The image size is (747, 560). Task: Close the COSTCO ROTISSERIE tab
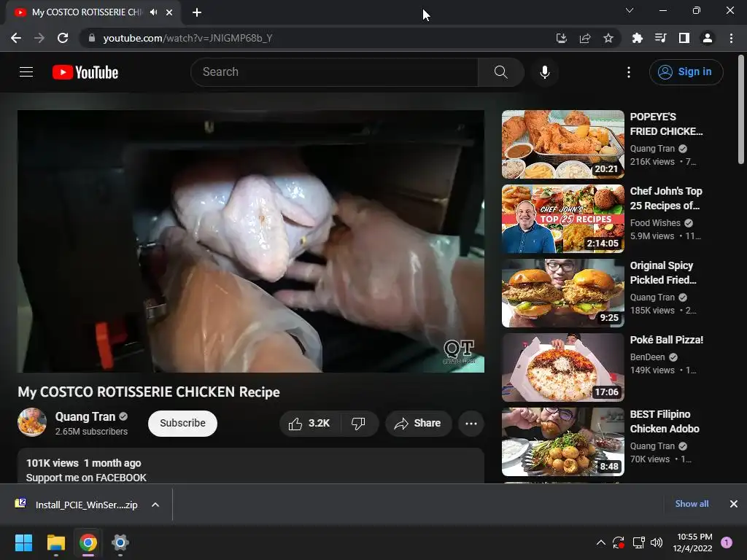(x=169, y=12)
